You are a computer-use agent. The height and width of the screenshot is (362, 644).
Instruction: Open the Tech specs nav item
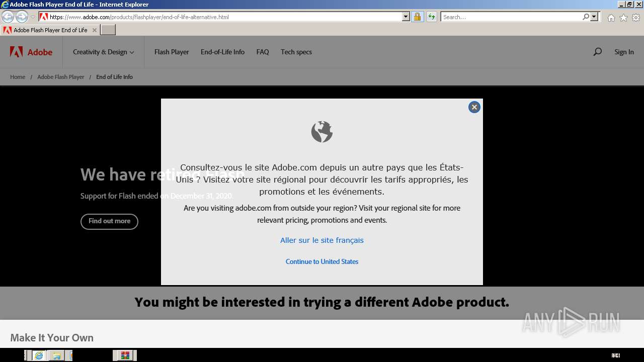pyautogui.click(x=296, y=52)
